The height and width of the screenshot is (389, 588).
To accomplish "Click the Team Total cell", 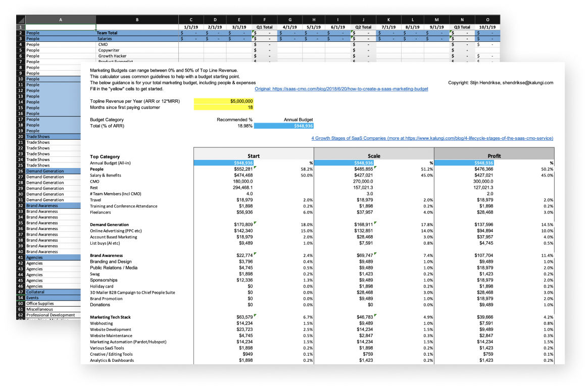I will tap(137, 33).
